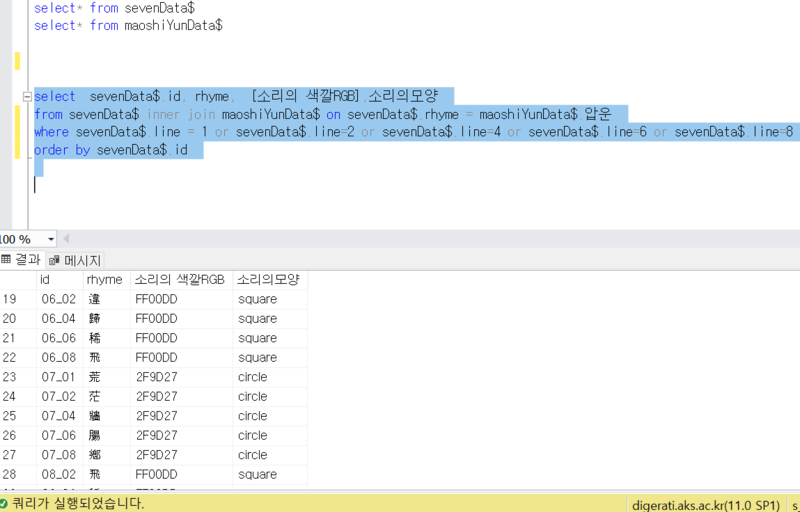Select row header 20 in results
800x512 pixels.
(x=18, y=319)
